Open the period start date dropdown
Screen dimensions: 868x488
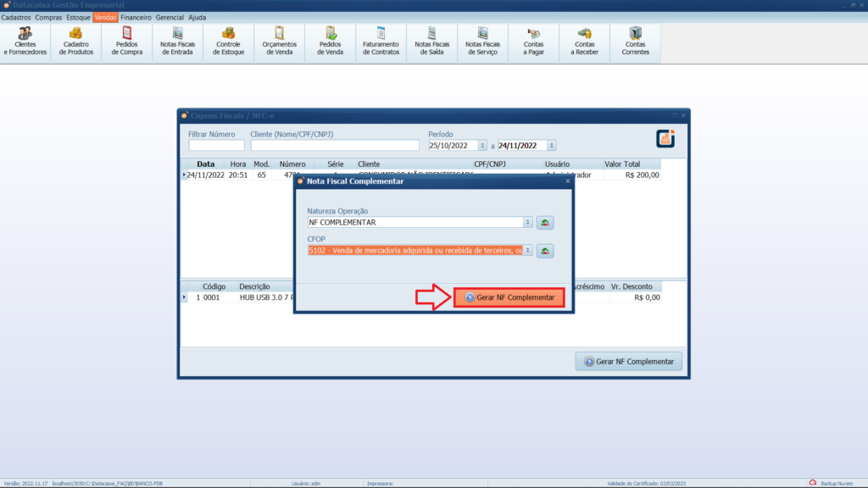[482, 146]
